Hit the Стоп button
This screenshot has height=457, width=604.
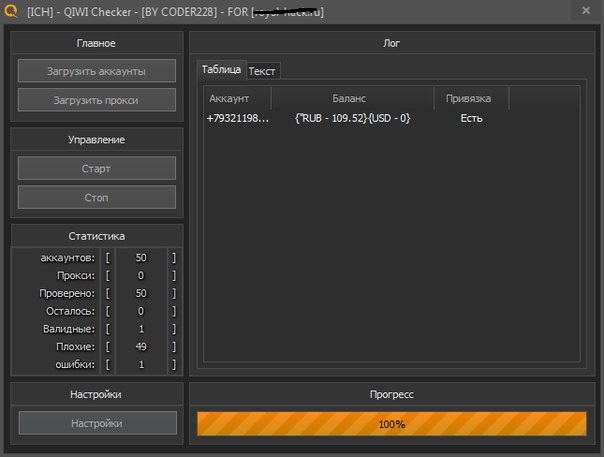(x=97, y=197)
